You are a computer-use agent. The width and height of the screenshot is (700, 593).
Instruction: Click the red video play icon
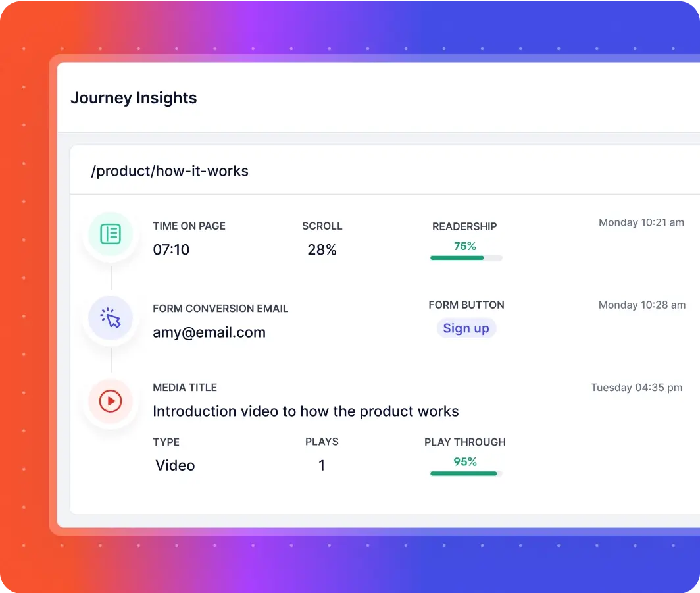[111, 400]
